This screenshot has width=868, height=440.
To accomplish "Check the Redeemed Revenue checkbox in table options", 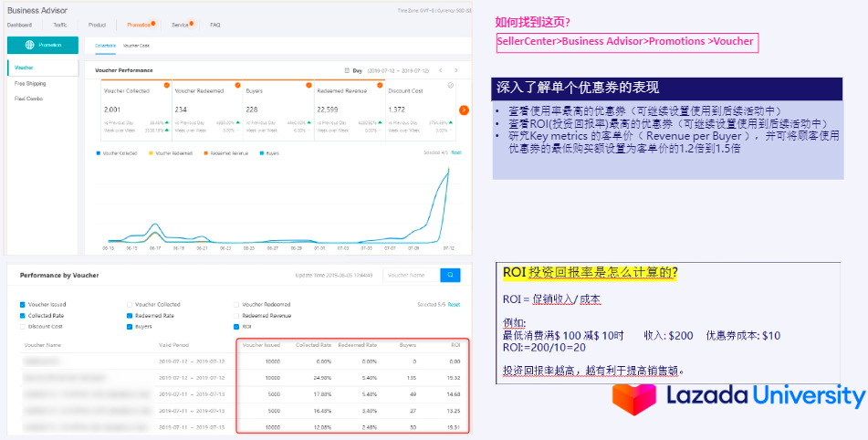I will tap(236, 316).
